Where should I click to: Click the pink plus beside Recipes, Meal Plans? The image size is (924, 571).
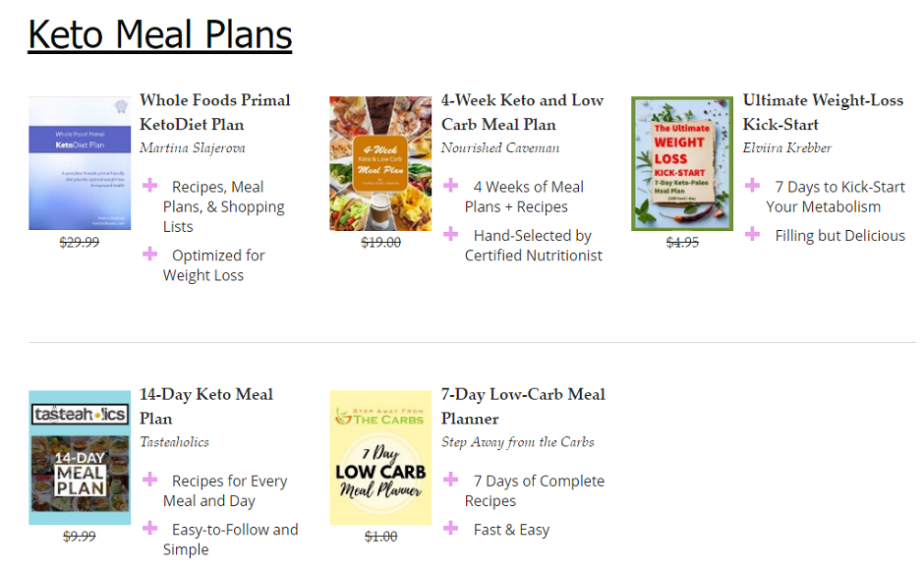tap(149, 186)
